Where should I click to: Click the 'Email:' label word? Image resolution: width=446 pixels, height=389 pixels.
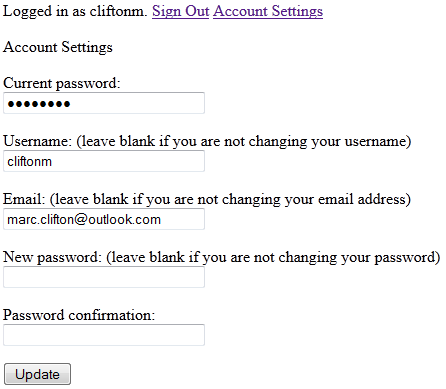[24, 199]
